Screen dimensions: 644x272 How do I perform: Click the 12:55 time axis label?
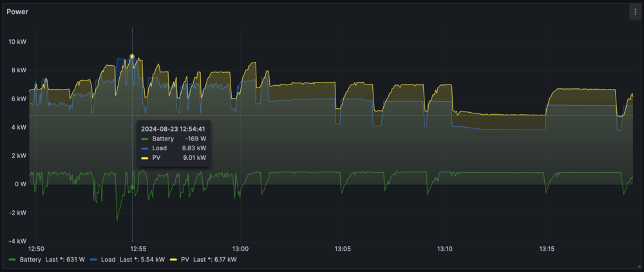click(x=138, y=249)
